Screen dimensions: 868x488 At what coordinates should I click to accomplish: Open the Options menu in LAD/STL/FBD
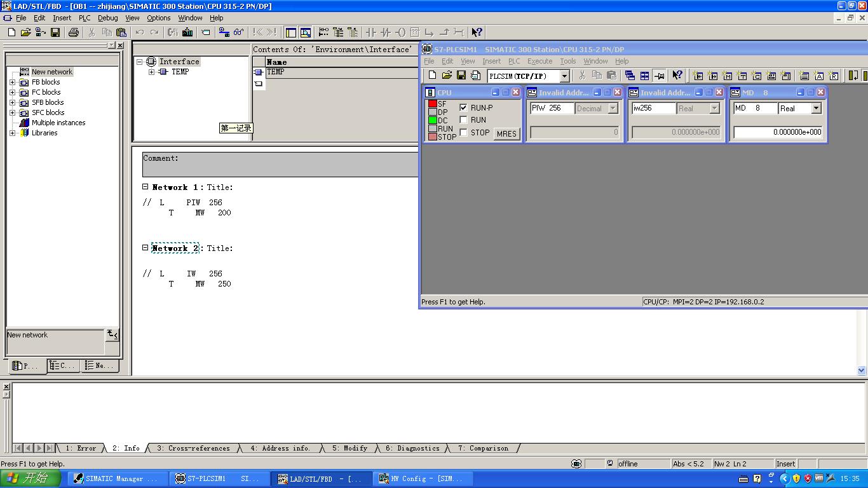pos(159,18)
